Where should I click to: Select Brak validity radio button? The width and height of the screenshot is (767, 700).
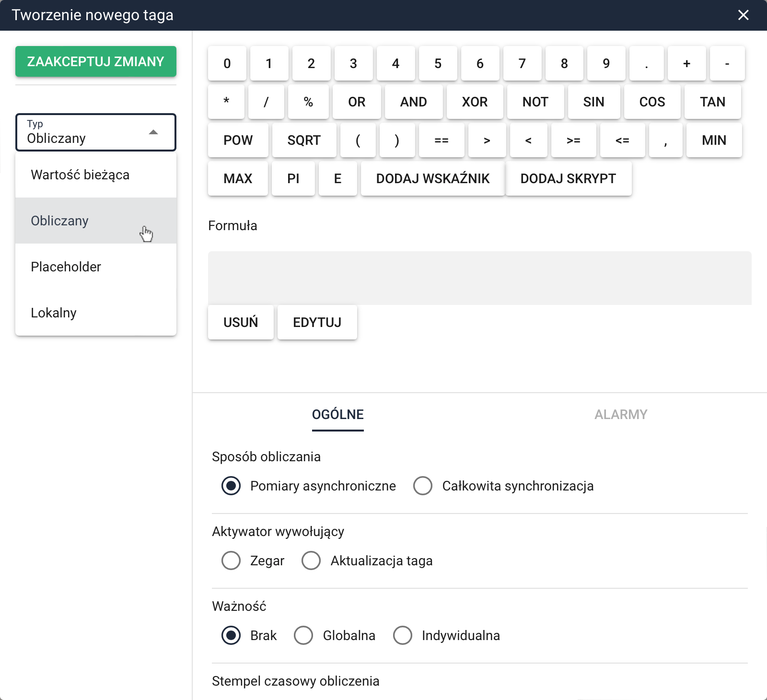pyautogui.click(x=231, y=635)
